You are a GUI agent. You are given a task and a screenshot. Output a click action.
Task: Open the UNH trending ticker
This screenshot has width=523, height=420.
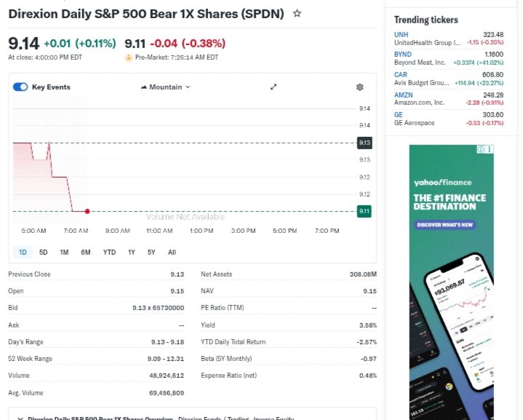pyautogui.click(x=402, y=35)
